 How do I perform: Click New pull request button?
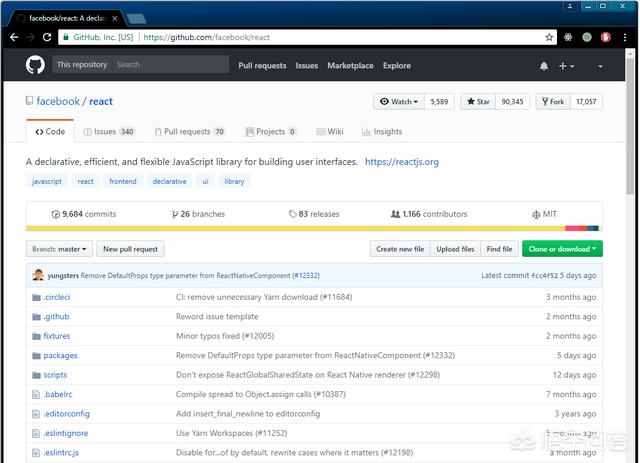pyautogui.click(x=130, y=249)
